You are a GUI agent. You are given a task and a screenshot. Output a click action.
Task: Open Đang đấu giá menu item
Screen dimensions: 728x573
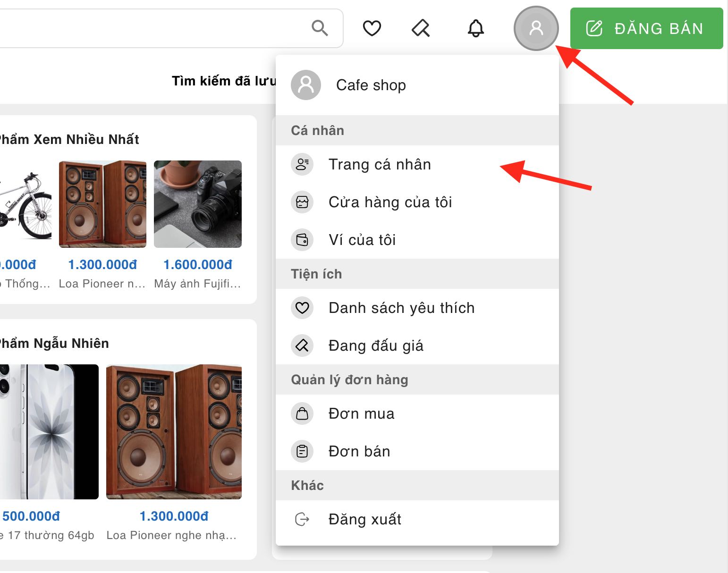tap(417, 345)
